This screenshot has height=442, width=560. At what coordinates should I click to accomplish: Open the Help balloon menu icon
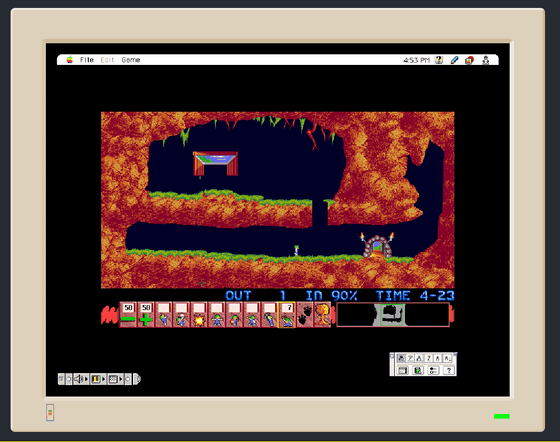pyautogui.click(x=439, y=60)
